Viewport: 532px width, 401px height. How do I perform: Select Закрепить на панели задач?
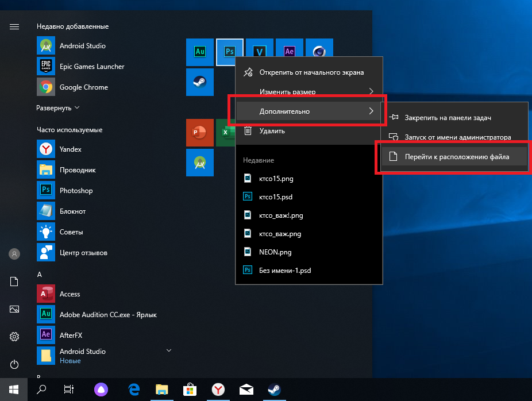tap(454, 118)
